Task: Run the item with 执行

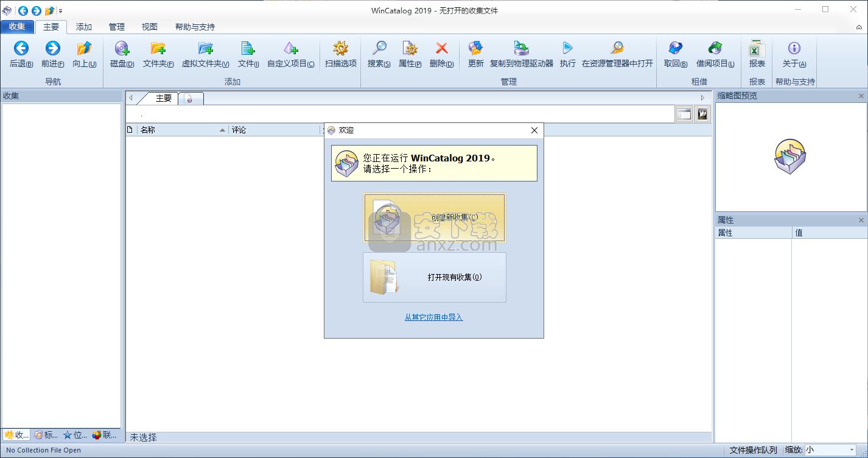Action: pos(568,55)
